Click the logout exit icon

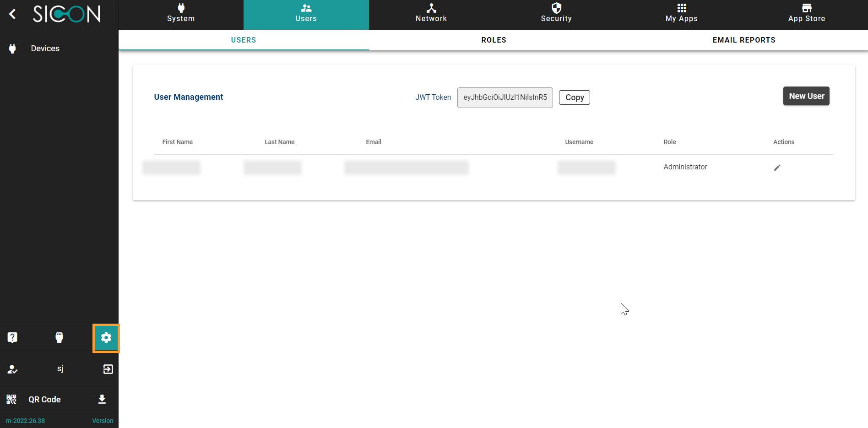(108, 369)
